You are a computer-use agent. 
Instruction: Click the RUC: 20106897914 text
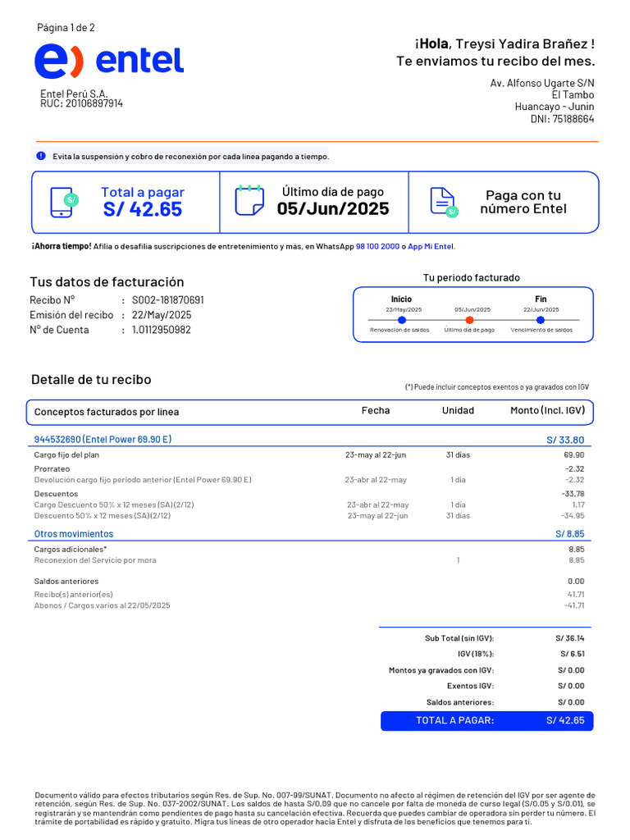click(x=81, y=103)
